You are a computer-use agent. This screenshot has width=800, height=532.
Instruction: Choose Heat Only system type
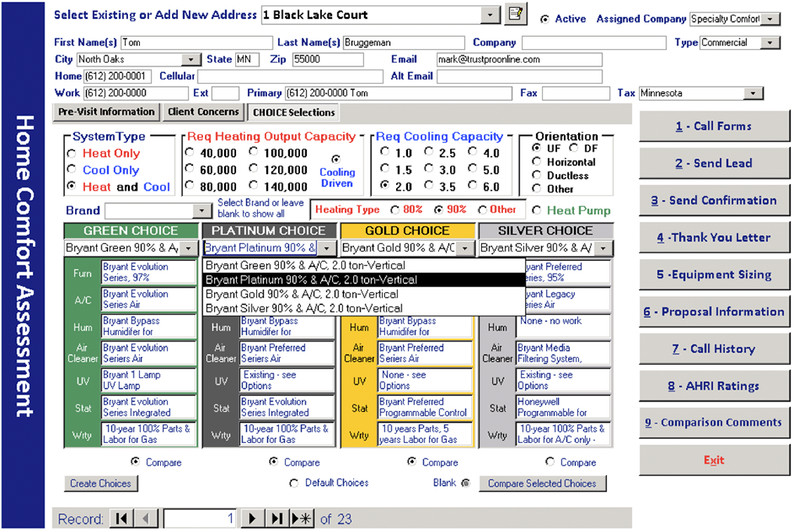click(x=71, y=153)
